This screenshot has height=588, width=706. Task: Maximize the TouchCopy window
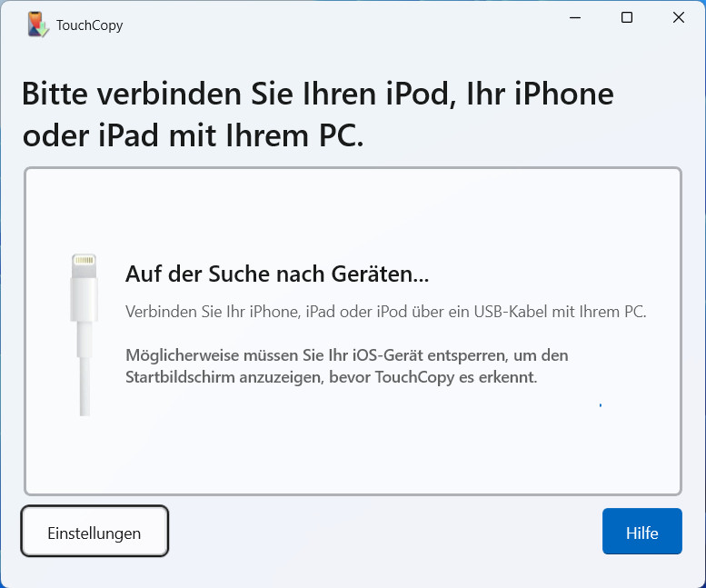(627, 17)
